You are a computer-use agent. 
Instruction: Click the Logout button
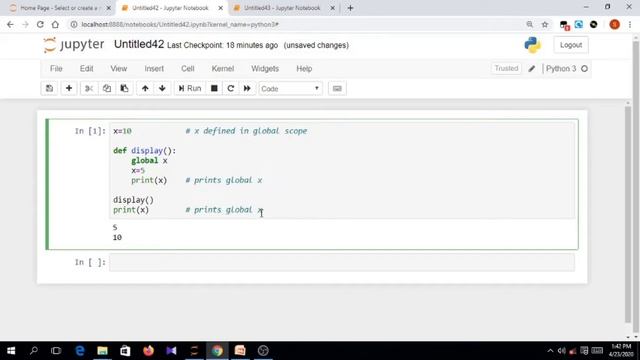[571, 45]
